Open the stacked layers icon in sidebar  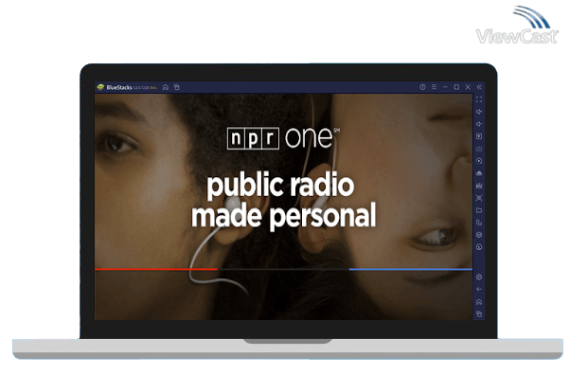[x=479, y=235]
